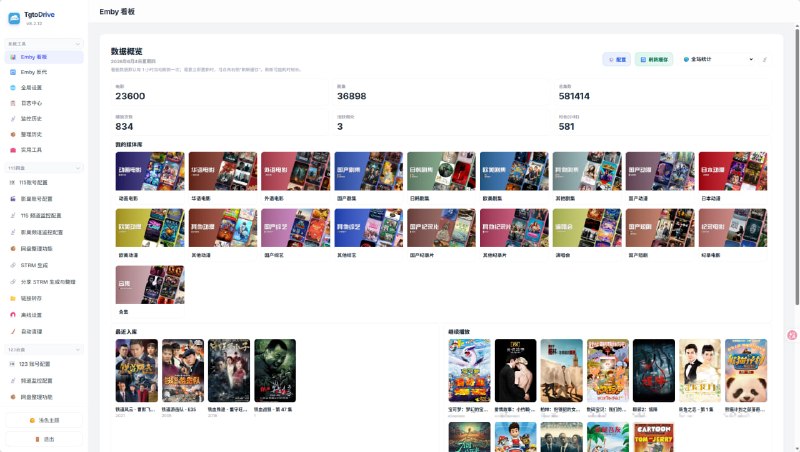Open 离线设置 with the magnet icon

click(x=44, y=315)
